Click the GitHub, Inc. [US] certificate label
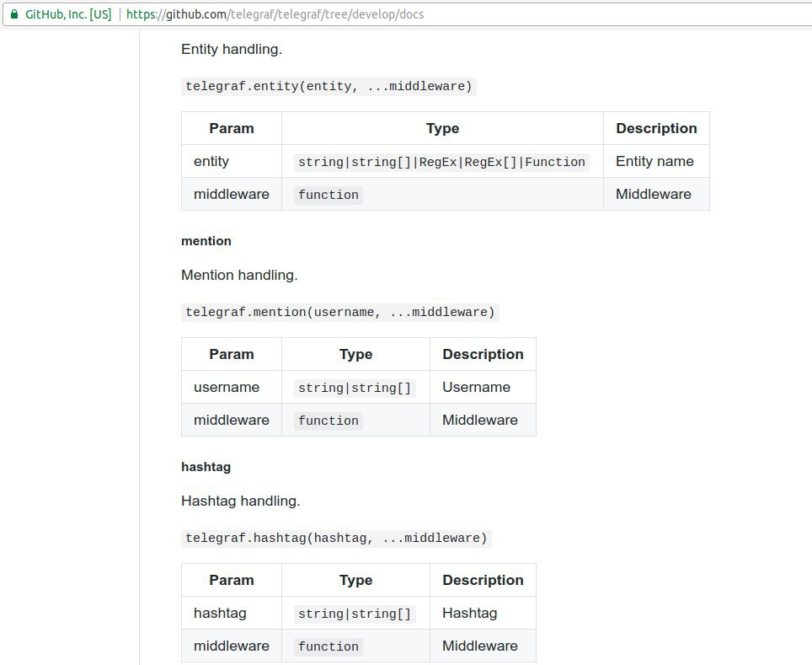Screen dimensions: 812x665 coord(68,14)
